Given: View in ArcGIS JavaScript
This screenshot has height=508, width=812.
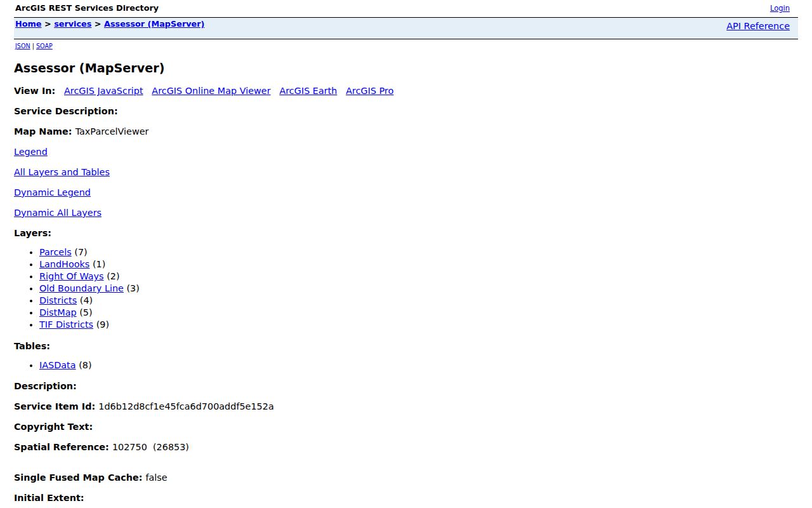Looking at the screenshot, I should click(103, 91).
